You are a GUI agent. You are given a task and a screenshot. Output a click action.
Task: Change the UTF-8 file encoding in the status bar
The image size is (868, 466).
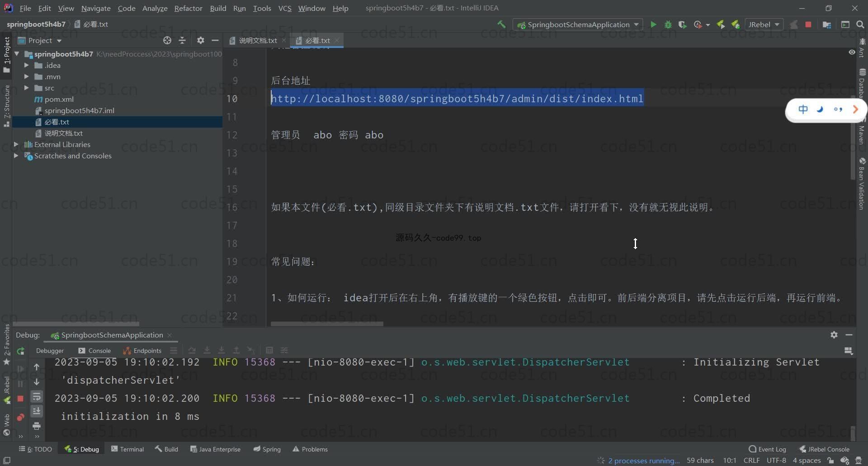[776, 461]
